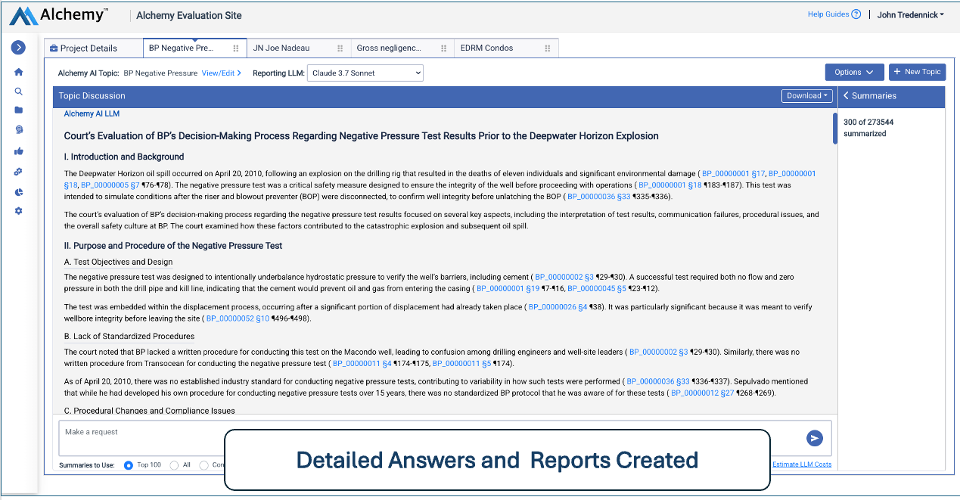The height and width of the screenshot is (500, 960).
Task: Open the folder icon in sidebar
Action: point(18,110)
